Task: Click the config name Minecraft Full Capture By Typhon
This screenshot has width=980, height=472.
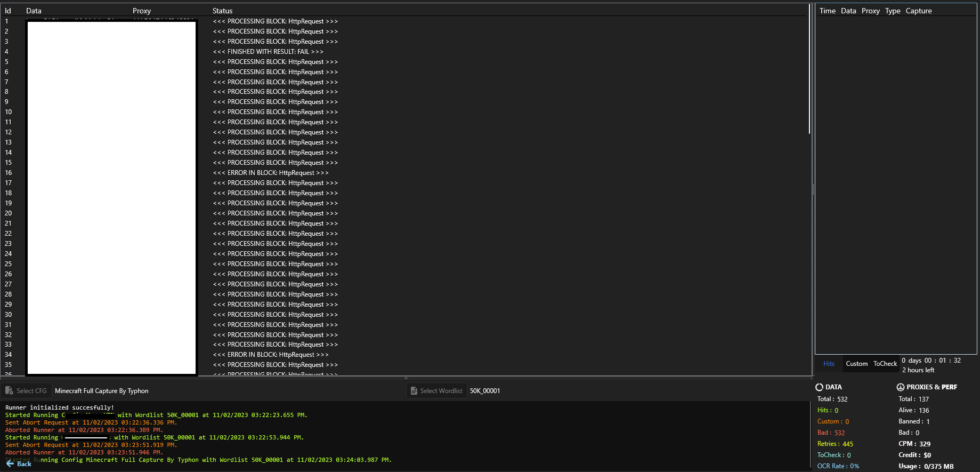Action: click(x=102, y=391)
